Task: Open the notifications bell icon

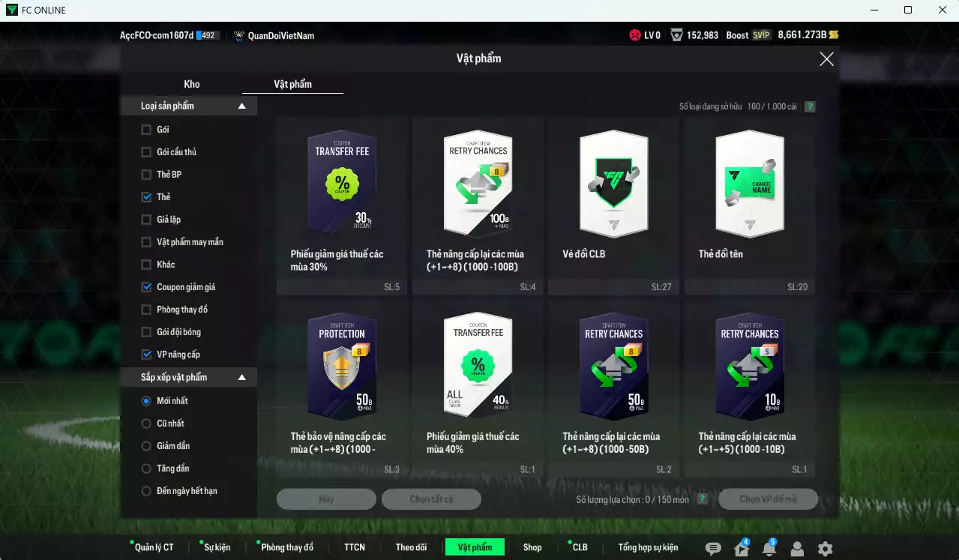Action: (x=769, y=548)
